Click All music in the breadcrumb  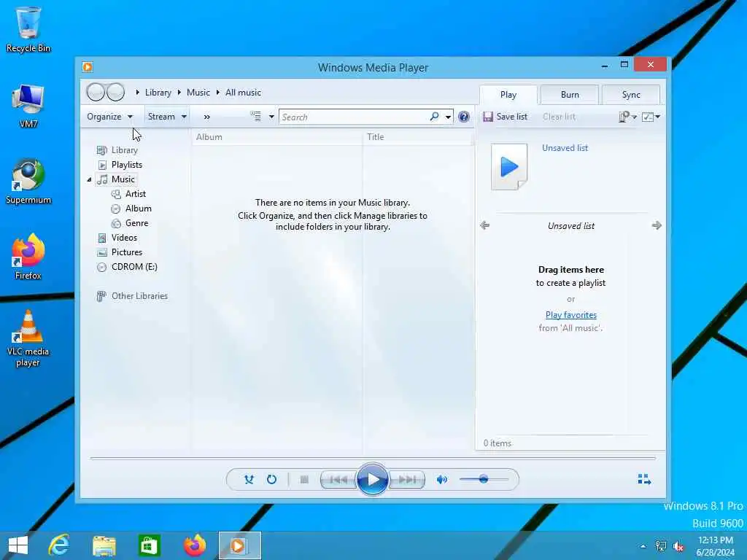click(243, 93)
